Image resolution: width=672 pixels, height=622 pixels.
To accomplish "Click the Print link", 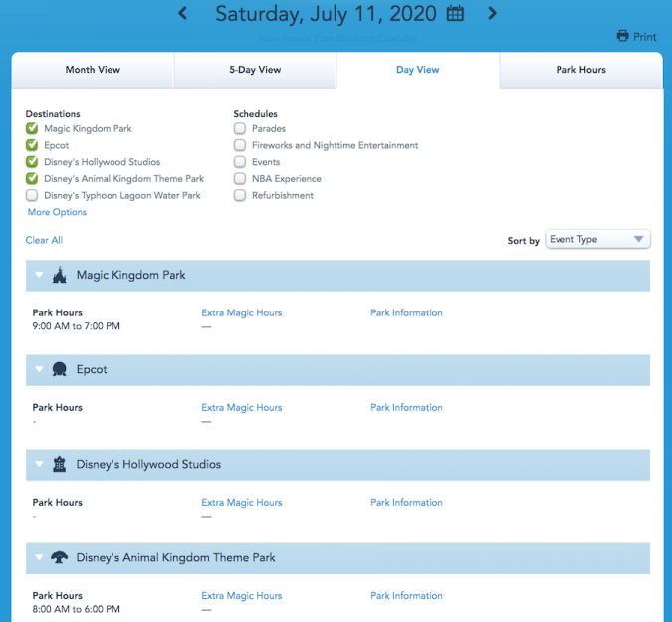I will [644, 37].
